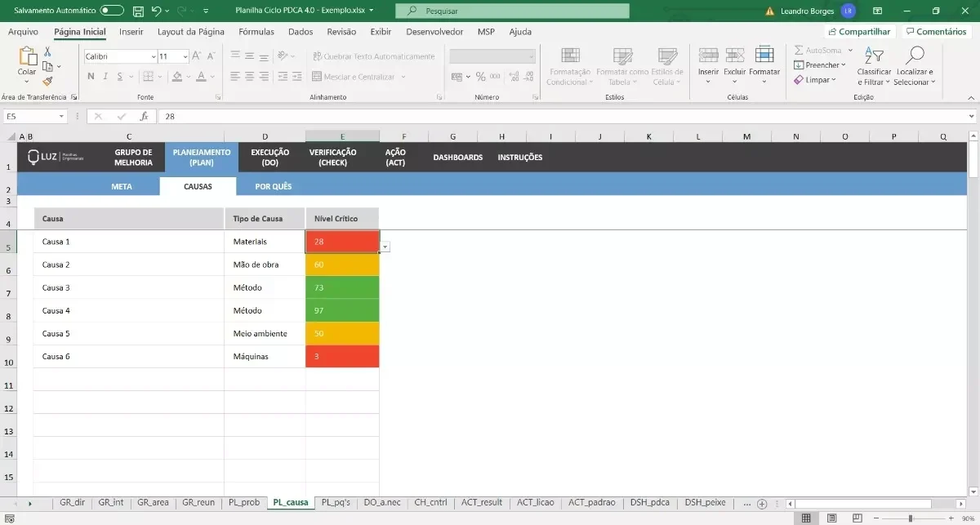Image resolution: width=980 pixels, height=525 pixels.
Task: Click the Save disk icon in title bar
Action: 138,11
